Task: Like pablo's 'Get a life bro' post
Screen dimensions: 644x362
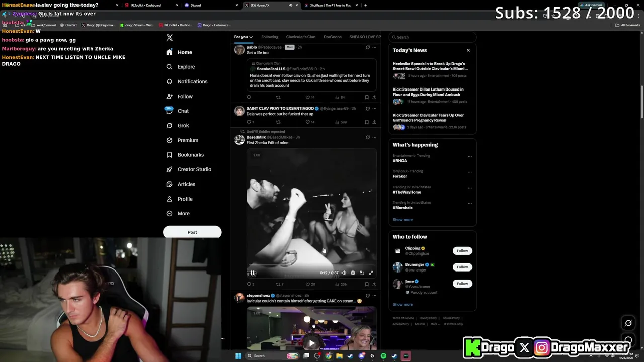Action: 308,97
